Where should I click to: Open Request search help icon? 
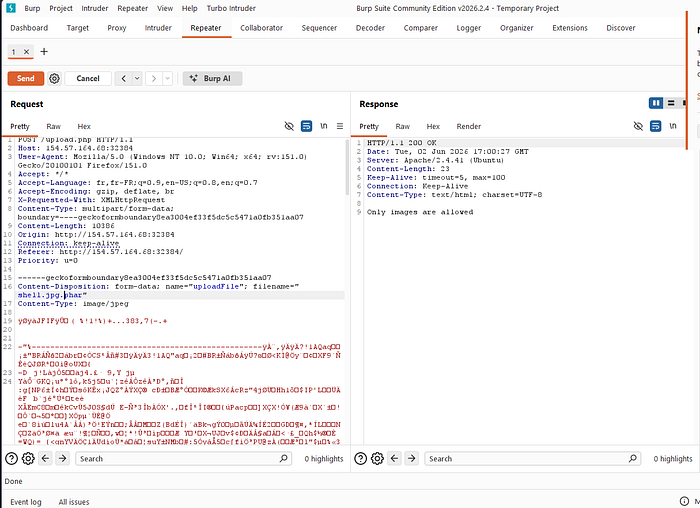12,458
